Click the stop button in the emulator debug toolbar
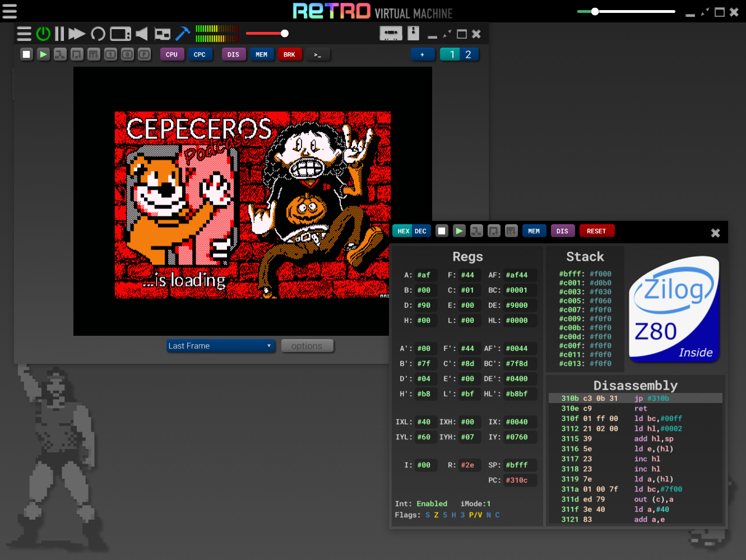Screen dimensions: 746x560 (26, 54)
